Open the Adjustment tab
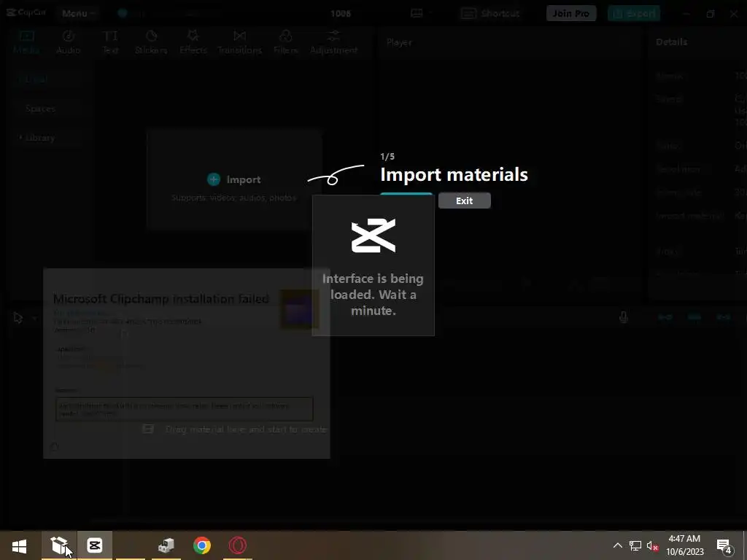The image size is (747, 560). click(333, 42)
